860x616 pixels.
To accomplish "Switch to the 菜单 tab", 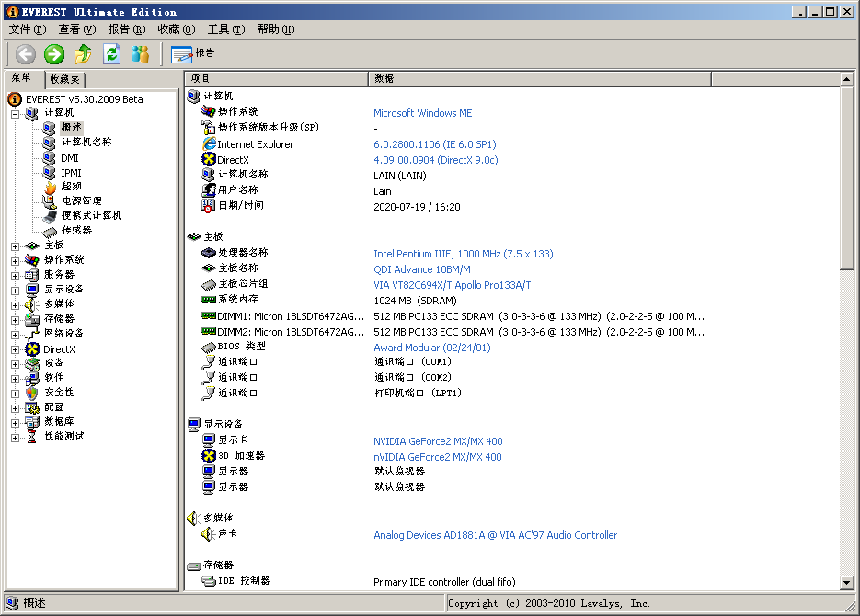I will [21, 78].
